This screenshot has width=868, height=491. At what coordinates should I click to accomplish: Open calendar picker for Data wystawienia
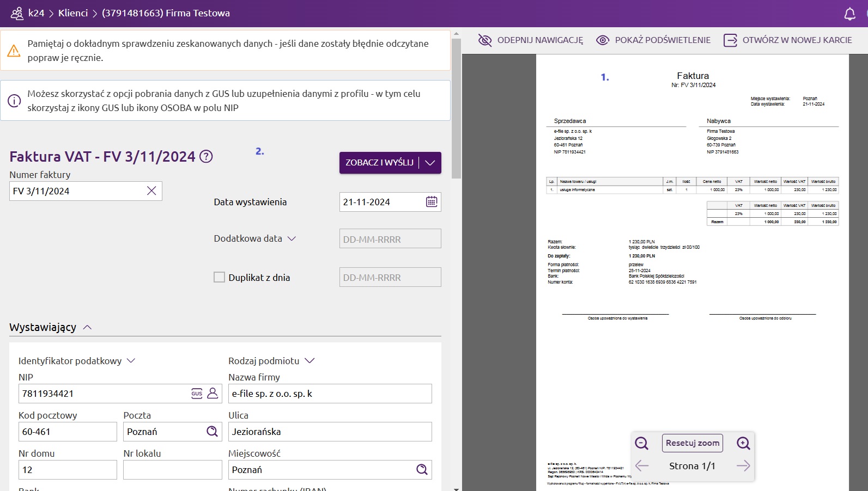(432, 202)
